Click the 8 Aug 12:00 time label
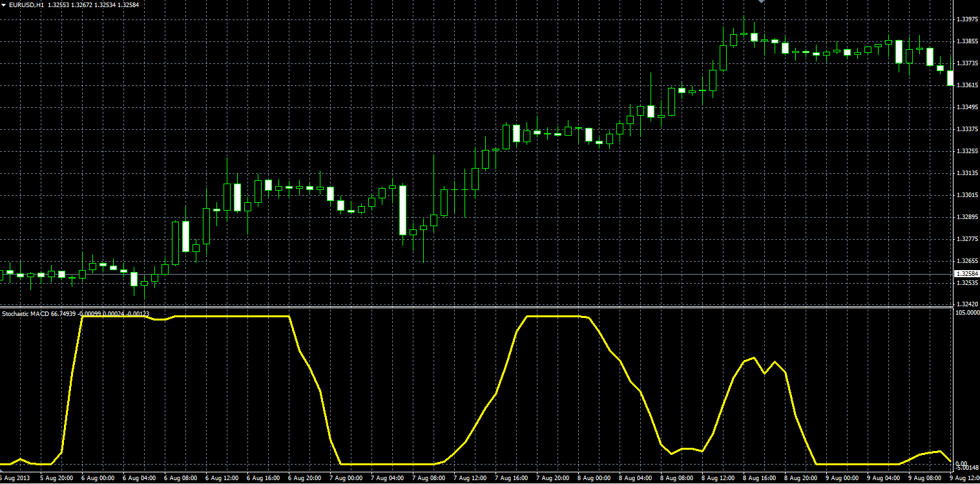 pos(718,479)
